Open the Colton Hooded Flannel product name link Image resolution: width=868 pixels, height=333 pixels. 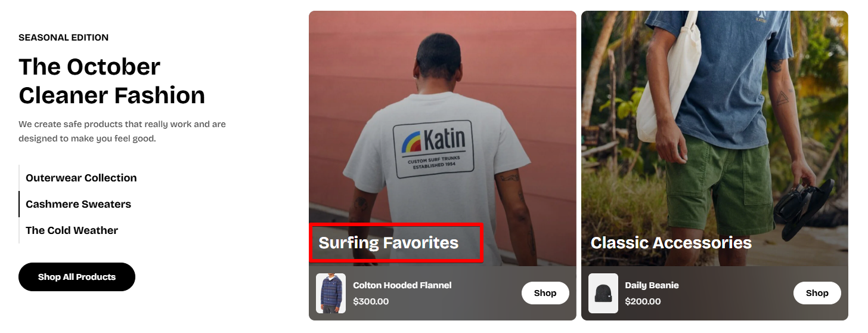pyautogui.click(x=402, y=285)
